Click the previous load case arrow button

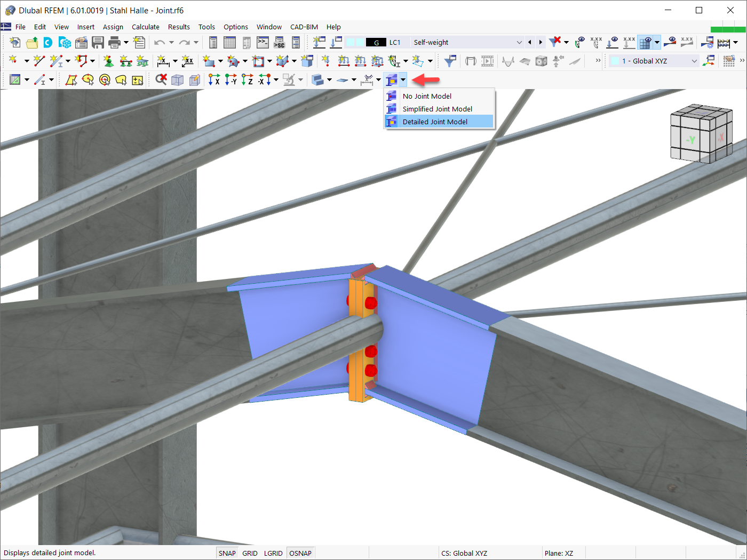click(530, 42)
